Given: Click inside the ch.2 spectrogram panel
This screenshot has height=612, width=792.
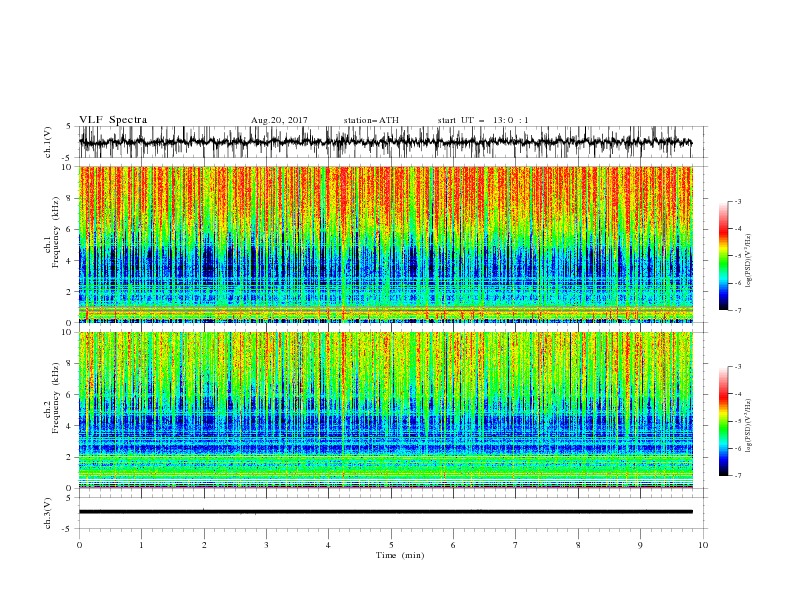Looking at the screenshot, I should (x=385, y=410).
